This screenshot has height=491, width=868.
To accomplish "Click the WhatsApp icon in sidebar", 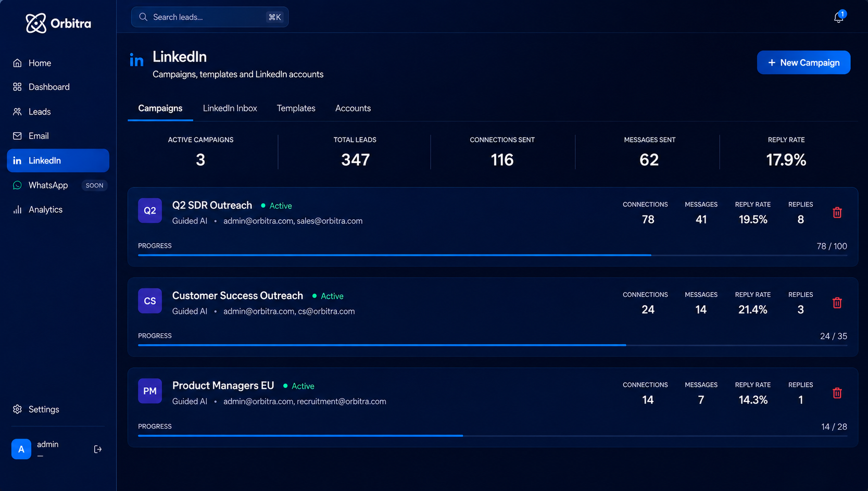I will (17, 185).
